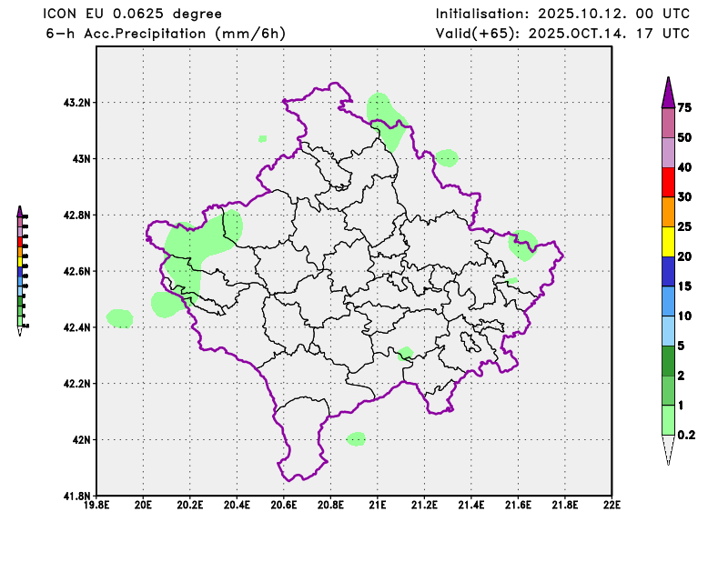Click the 22E longitude axis label
728x562 pixels.
click(x=612, y=503)
